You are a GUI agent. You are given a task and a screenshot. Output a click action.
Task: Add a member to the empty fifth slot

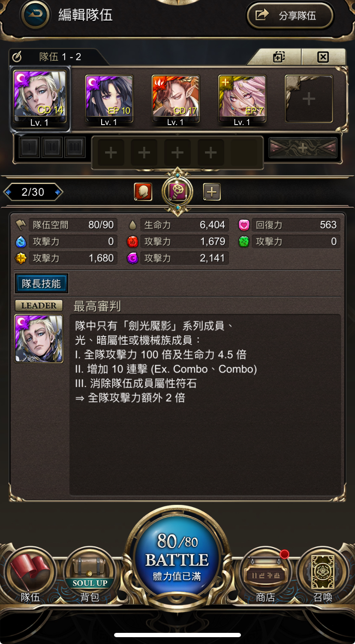(309, 99)
